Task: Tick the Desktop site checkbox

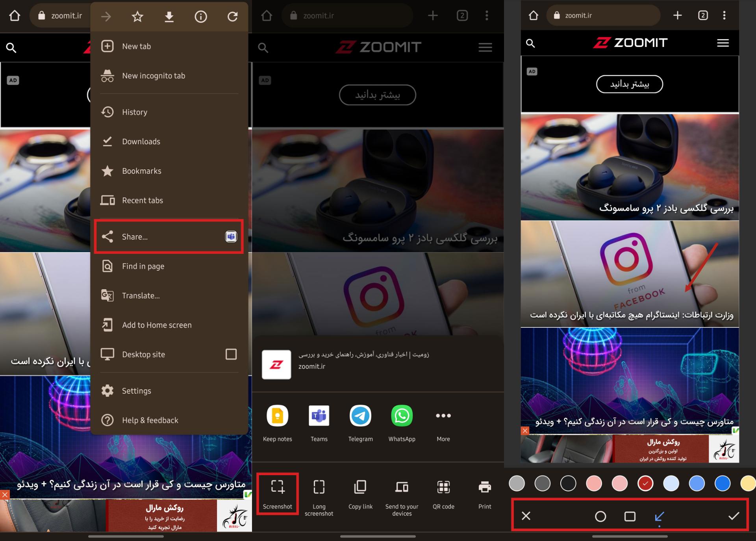Action: tap(231, 354)
